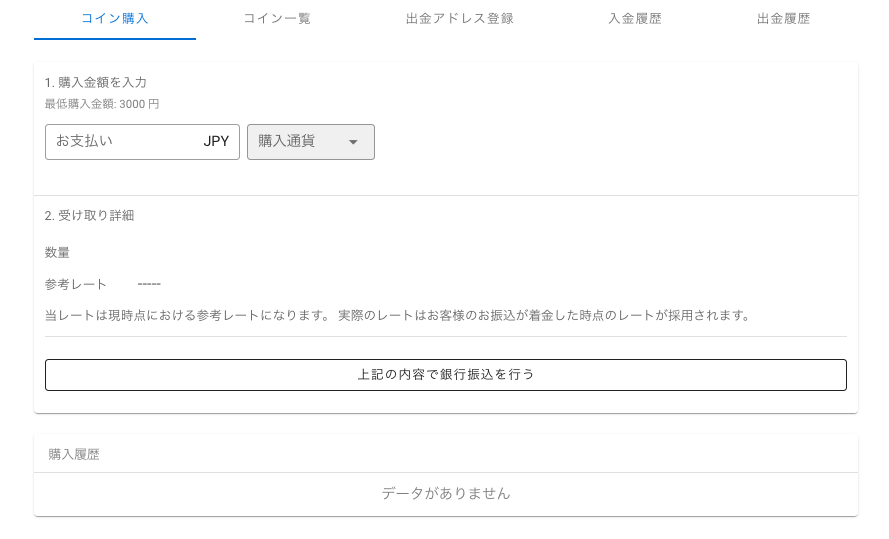This screenshot has height=539, width=889.
Task: Click the データがありません empty message
Action: (x=446, y=494)
